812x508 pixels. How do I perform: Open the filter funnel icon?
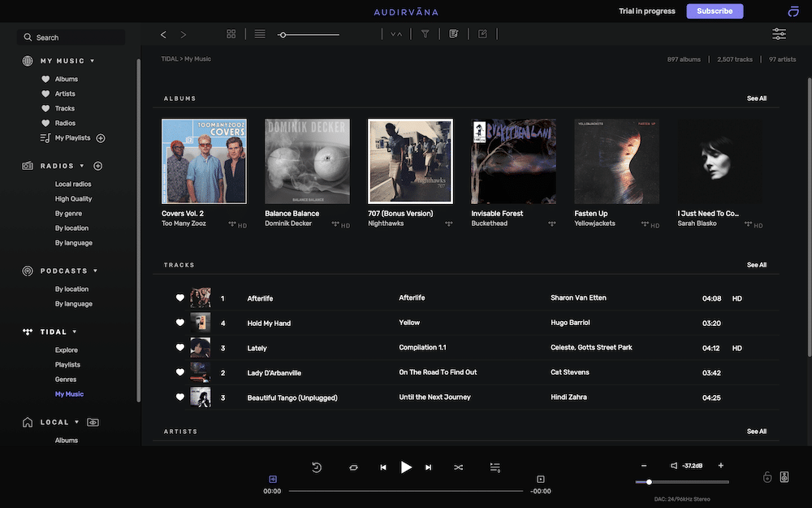click(x=425, y=33)
